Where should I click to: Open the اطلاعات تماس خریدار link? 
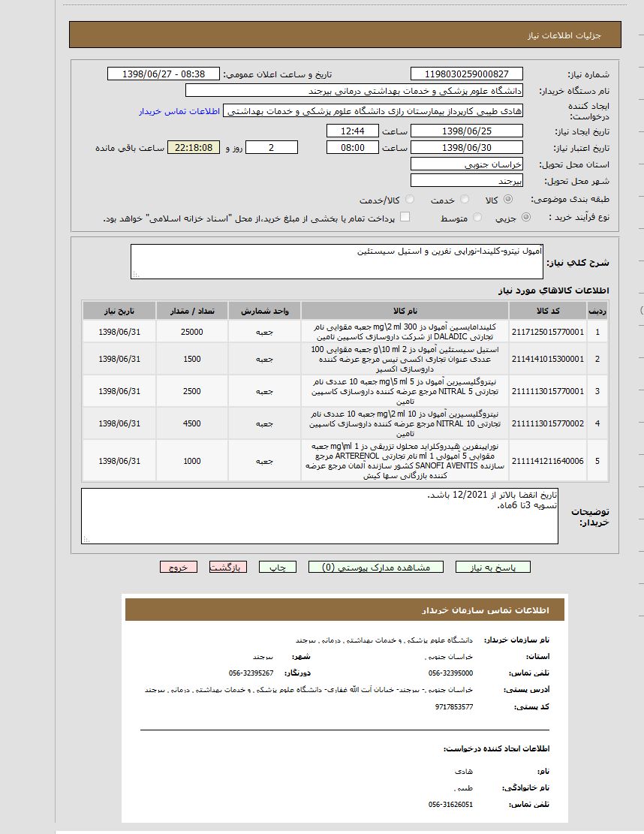(x=179, y=111)
